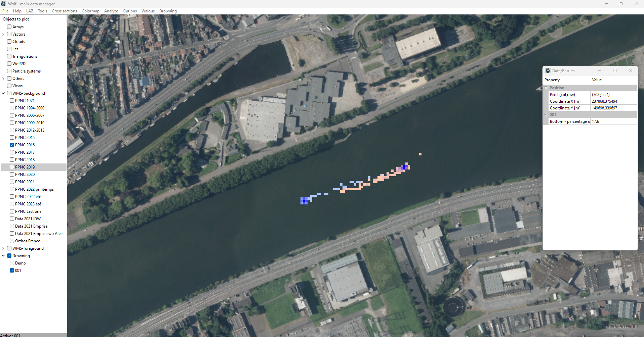Collapse the Position property group
The width and height of the screenshot is (644, 337).
tap(546, 88)
